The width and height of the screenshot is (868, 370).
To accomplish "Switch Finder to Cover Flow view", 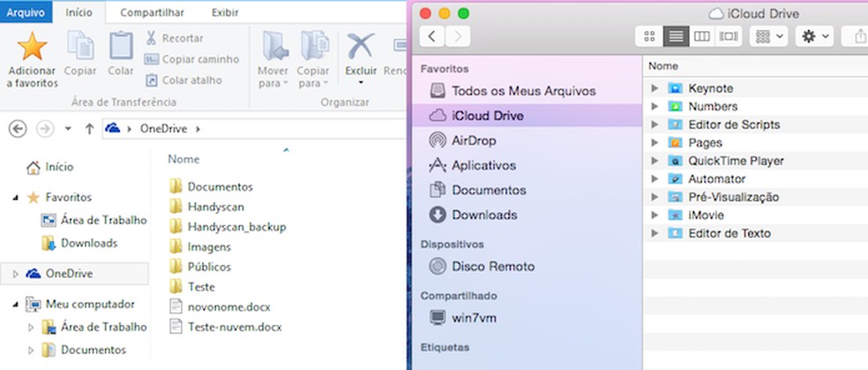I will pos(729,36).
